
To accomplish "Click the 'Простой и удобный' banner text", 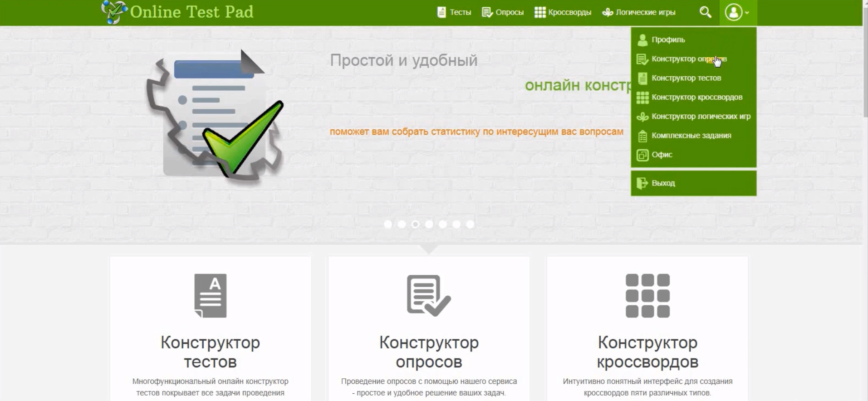I will pyautogui.click(x=404, y=60).
